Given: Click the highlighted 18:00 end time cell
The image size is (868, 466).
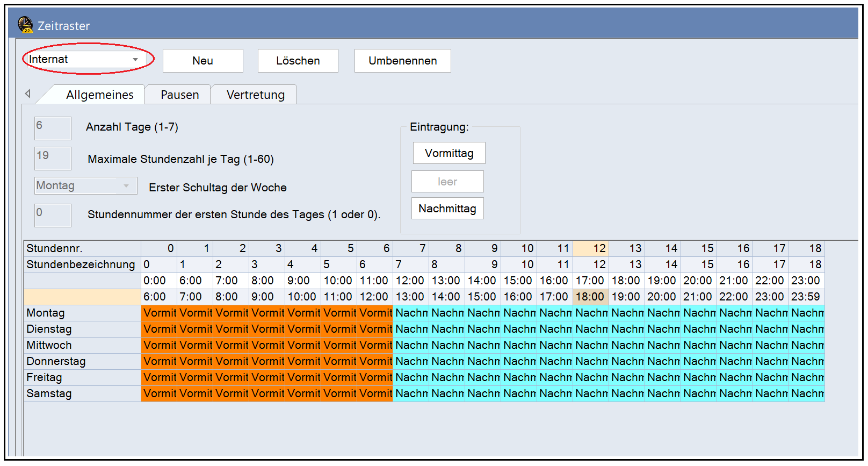Looking at the screenshot, I should click(x=590, y=297).
